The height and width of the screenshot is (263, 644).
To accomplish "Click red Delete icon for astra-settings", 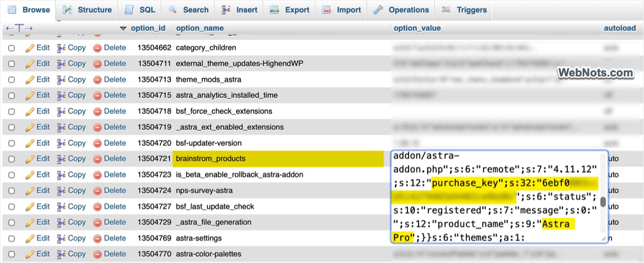I will [97, 238].
